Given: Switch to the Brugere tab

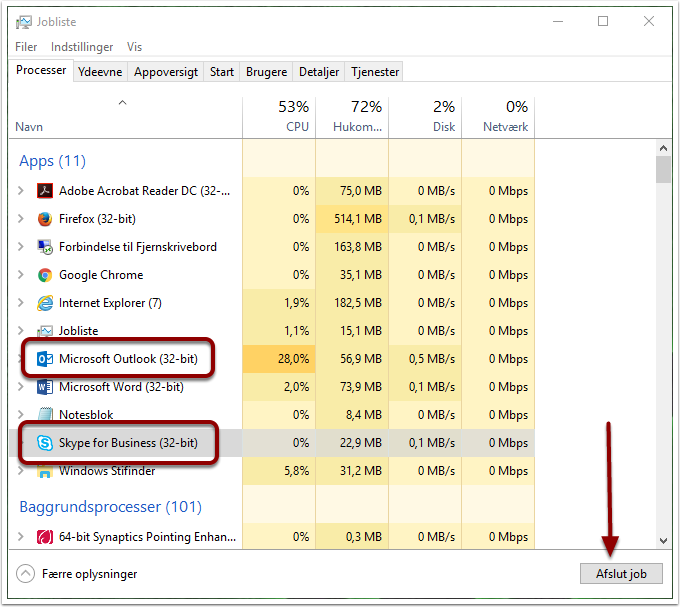Looking at the screenshot, I should (x=266, y=72).
